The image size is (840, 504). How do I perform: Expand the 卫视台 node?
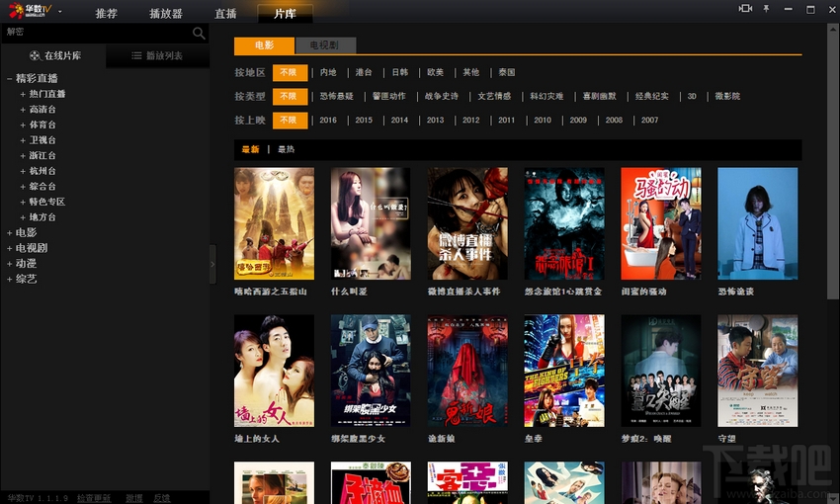(23, 140)
